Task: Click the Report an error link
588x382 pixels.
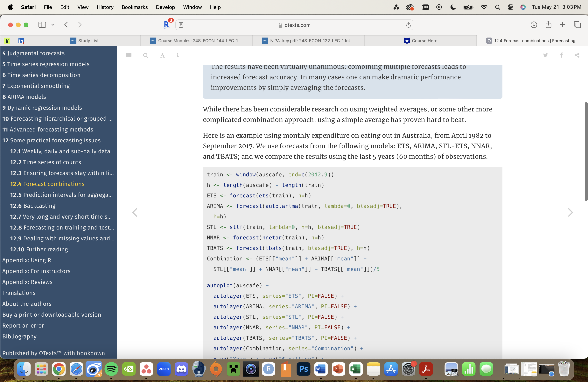Action: coord(23,325)
